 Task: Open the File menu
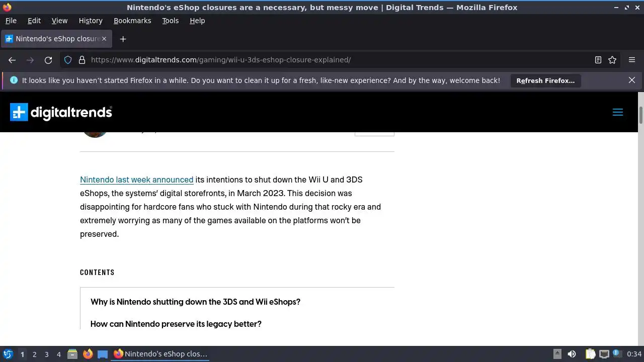click(11, 21)
